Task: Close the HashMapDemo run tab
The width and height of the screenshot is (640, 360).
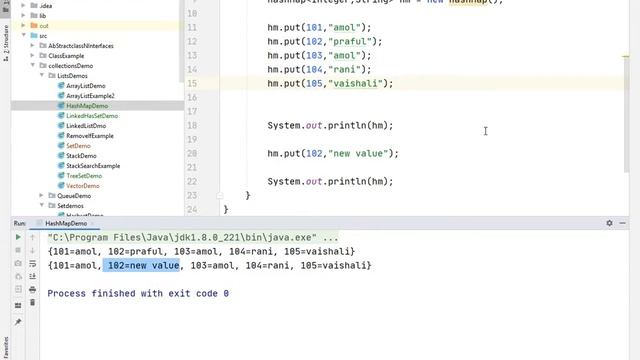Action: click(x=92, y=224)
